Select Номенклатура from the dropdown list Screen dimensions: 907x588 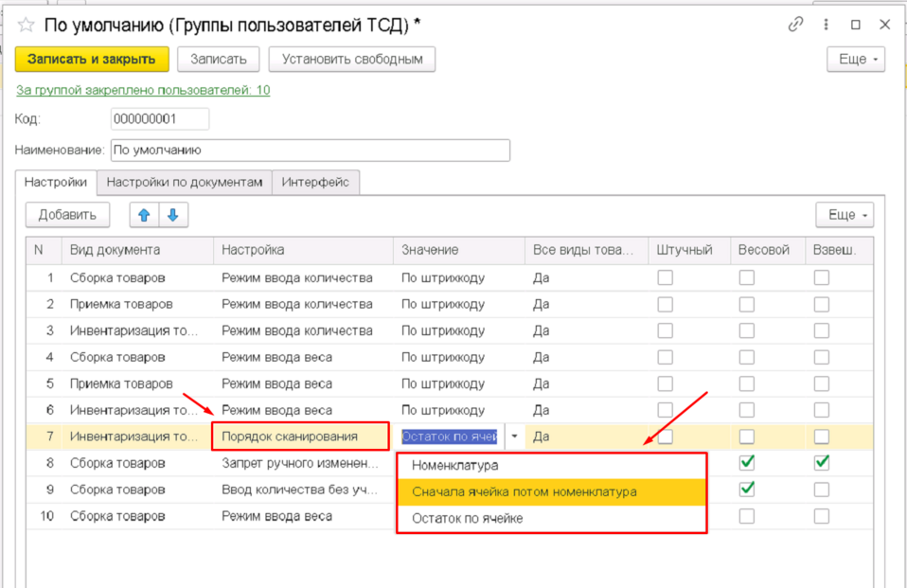tap(454, 466)
